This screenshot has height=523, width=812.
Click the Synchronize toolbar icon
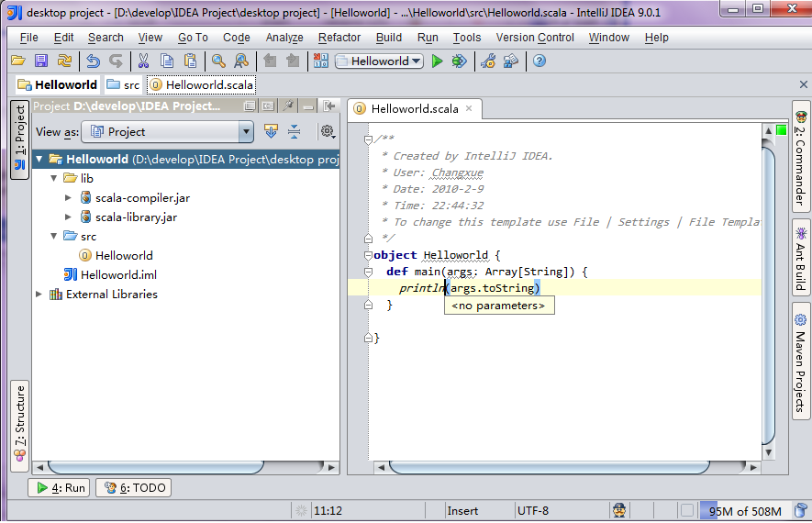click(64, 61)
